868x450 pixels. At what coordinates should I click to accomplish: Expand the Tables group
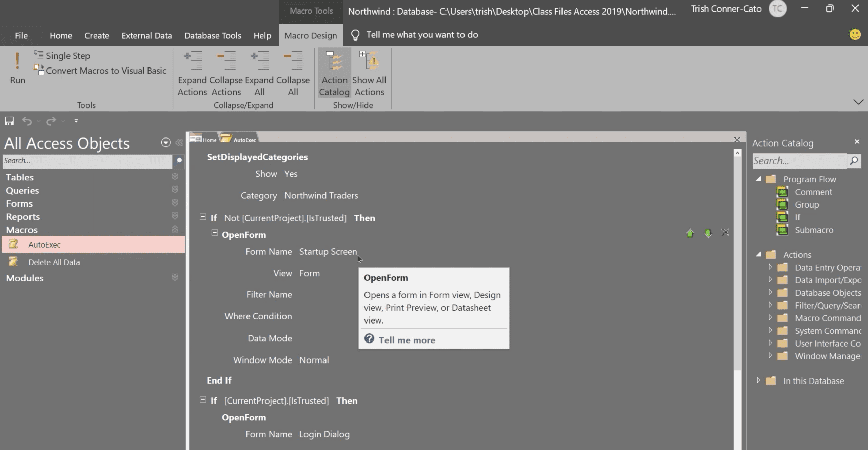175,177
